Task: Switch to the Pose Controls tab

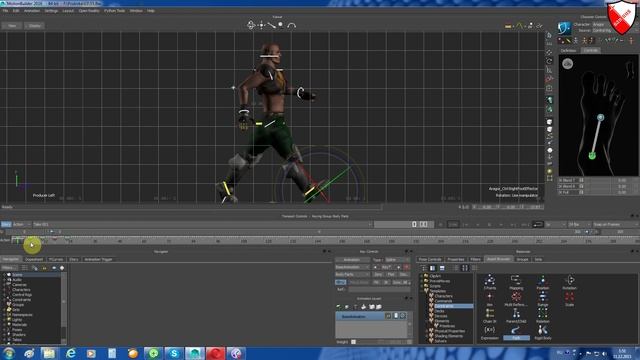Action: pos(430,259)
